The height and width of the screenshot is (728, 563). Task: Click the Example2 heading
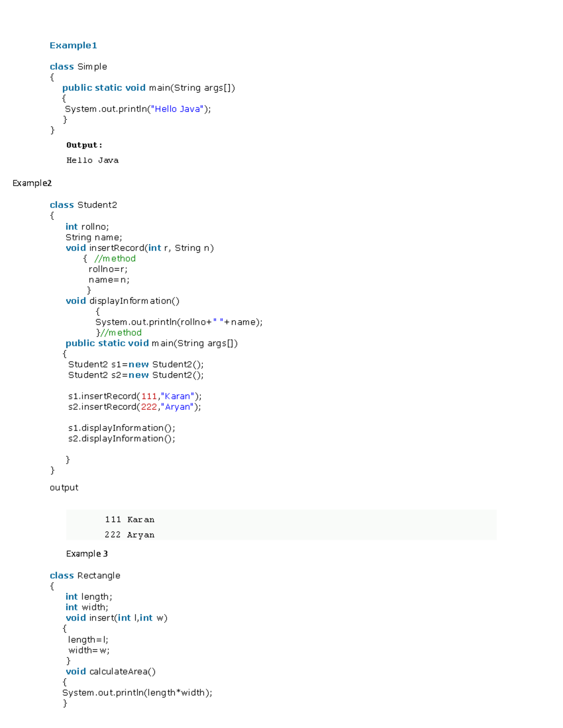click(x=31, y=183)
